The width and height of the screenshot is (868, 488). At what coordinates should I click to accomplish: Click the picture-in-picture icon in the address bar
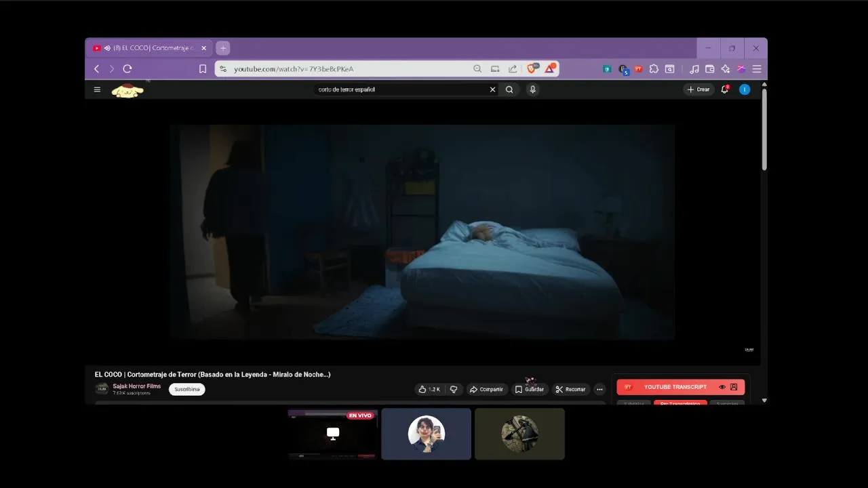tap(495, 69)
